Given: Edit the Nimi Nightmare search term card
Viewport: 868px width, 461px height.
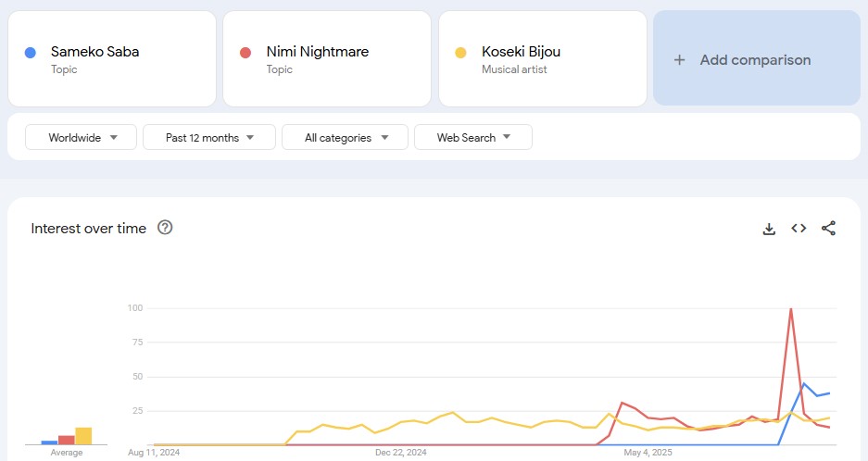Looking at the screenshot, I should coord(327,58).
